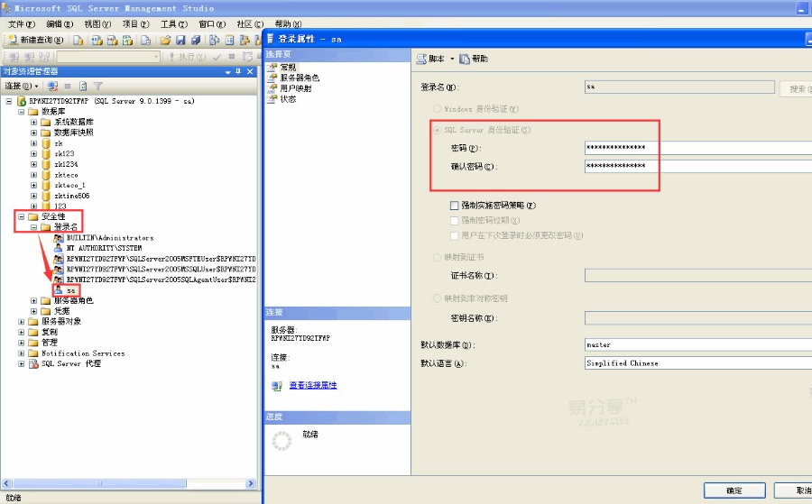Refresh Object Explorer with the refresh icon
Image resolution: width=812 pixels, height=504 pixels.
(x=83, y=86)
